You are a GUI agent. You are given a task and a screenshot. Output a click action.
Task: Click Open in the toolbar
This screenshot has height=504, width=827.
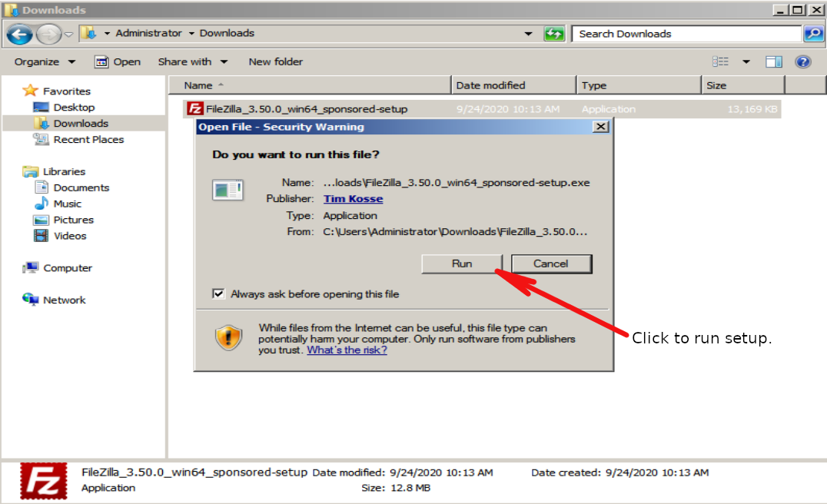click(117, 61)
